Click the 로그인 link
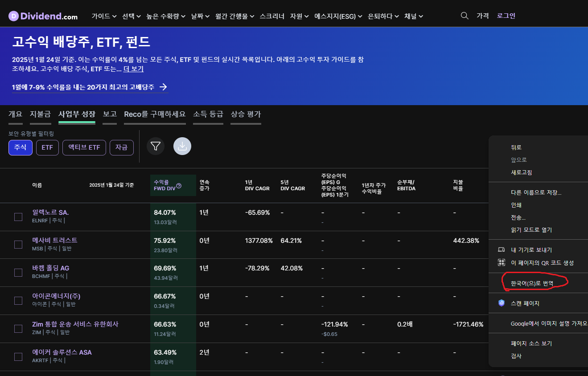588x376 pixels. click(506, 16)
